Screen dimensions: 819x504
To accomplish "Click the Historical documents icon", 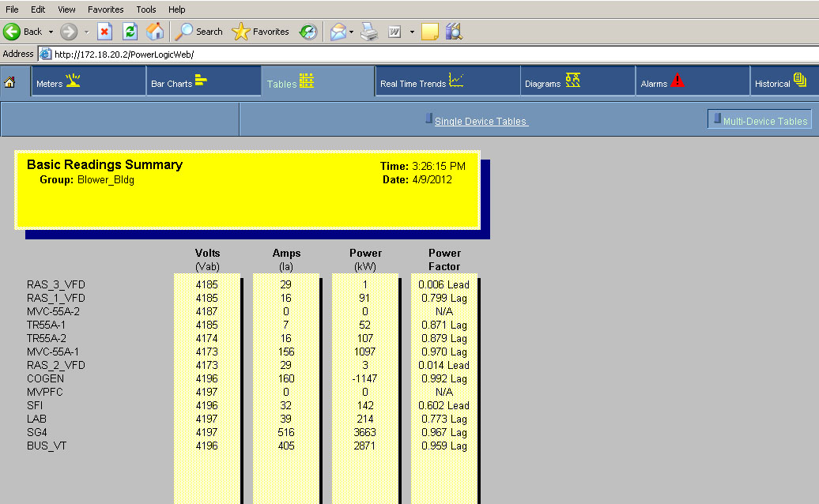I will pos(800,80).
